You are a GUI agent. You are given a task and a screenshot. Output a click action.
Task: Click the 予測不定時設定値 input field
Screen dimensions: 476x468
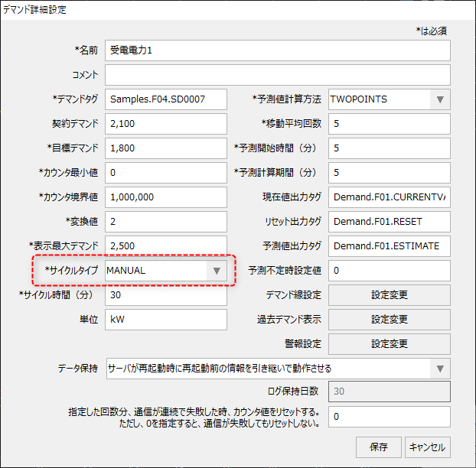pyautogui.click(x=390, y=271)
